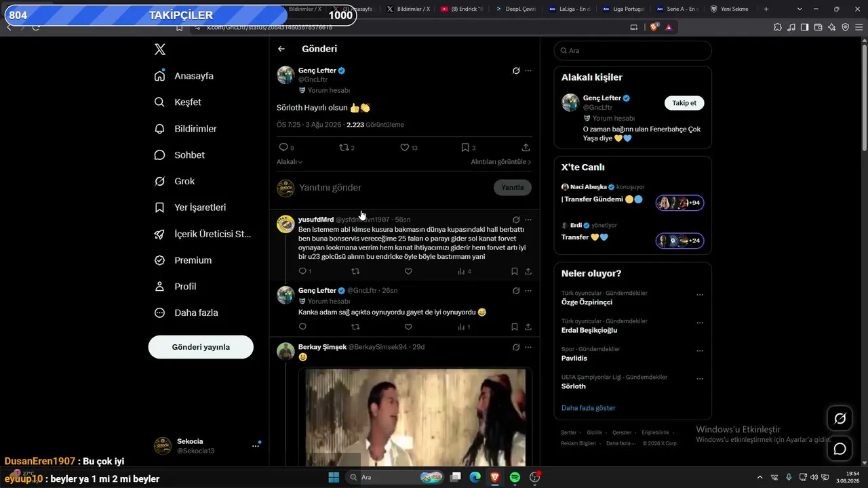The image size is (868, 488).
Task: Click the X logo in the sidebar
Action: (x=160, y=49)
